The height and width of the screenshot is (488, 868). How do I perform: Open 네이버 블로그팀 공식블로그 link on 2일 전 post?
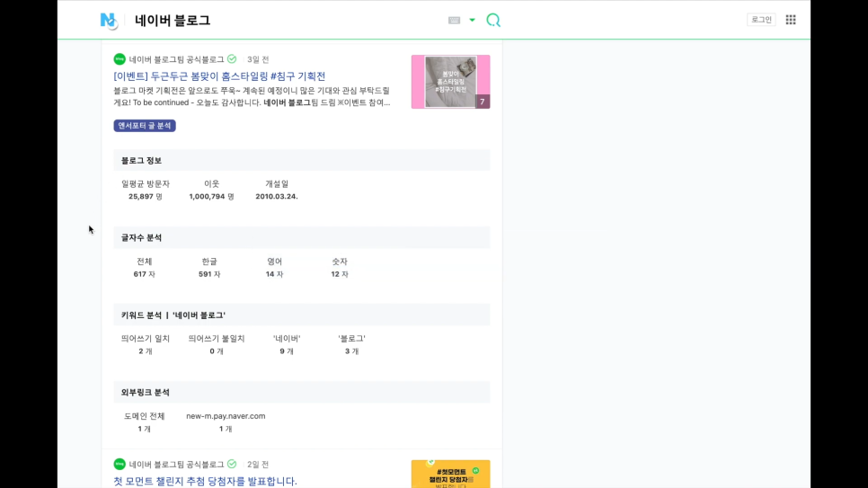tap(177, 464)
